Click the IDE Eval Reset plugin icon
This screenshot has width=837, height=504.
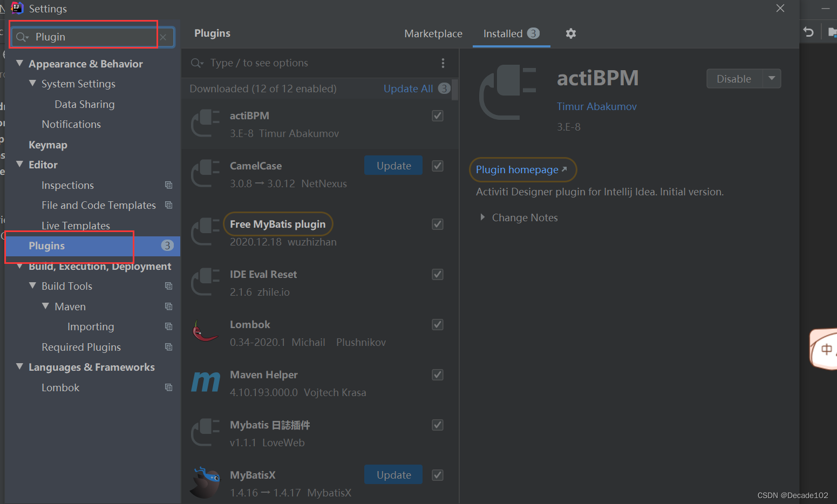[x=205, y=282]
